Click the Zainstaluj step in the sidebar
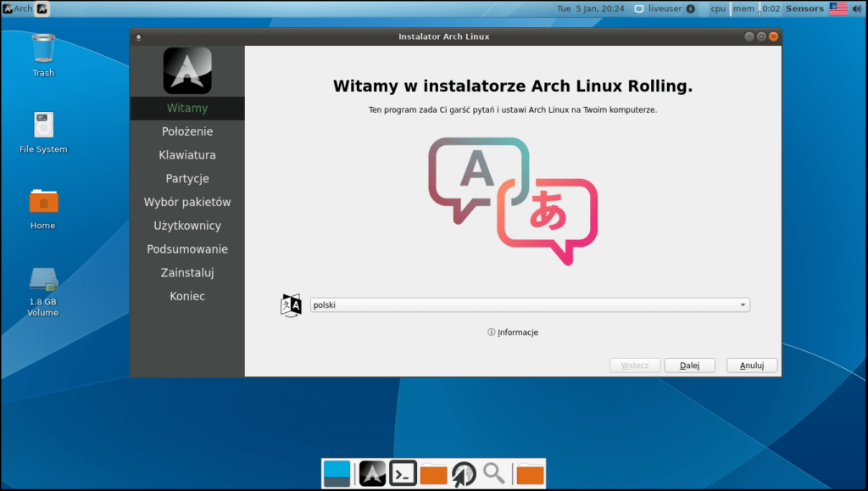 (187, 273)
